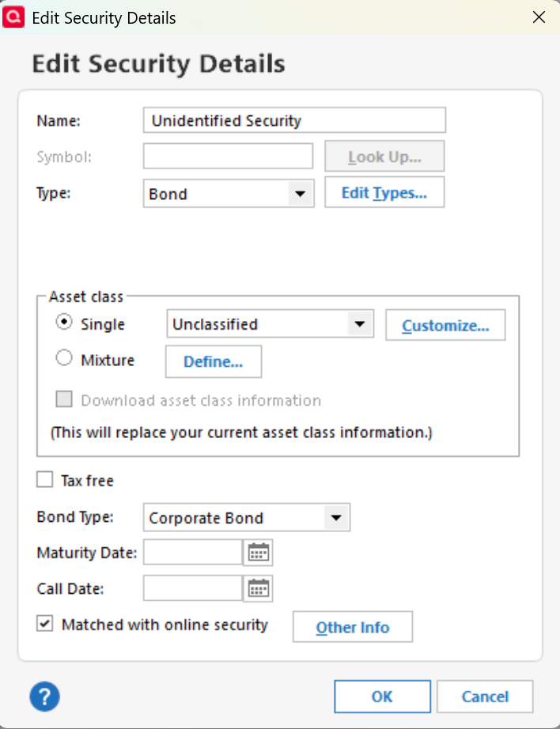Open the Maturity Date calendar picker
The image size is (560, 729).
click(x=259, y=553)
